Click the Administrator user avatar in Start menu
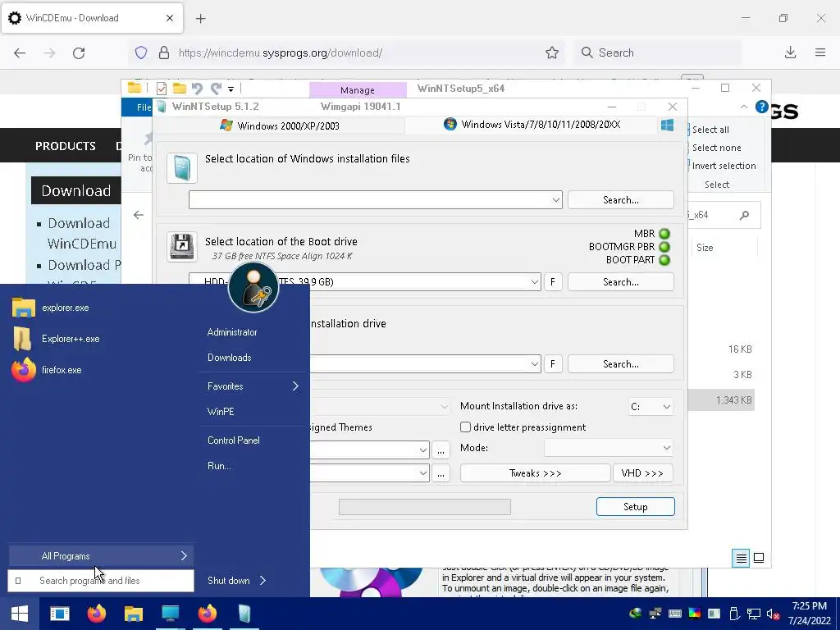Screen dimensions: 840x630 point(253,288)
